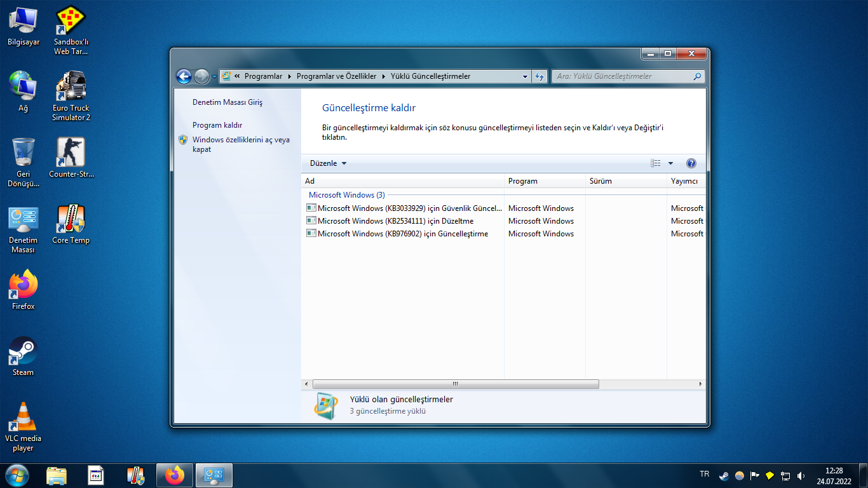
Task: Click the network tray icon
Action: [x=785, y=475]
